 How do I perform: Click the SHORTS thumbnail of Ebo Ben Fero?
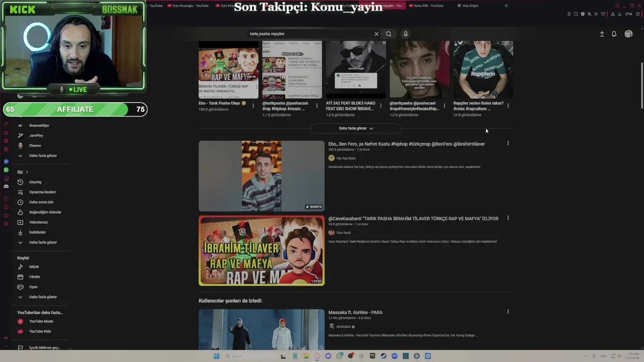pos(262,176)
